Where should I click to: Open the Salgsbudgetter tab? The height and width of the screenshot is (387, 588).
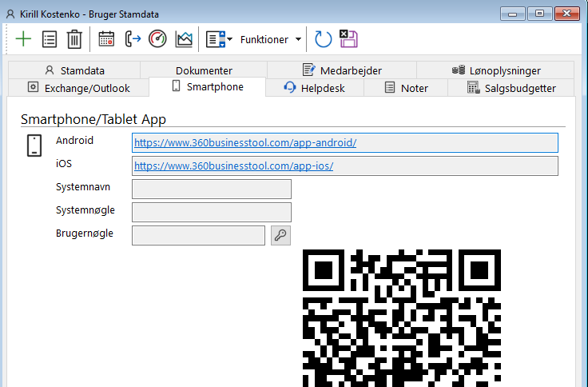click(x=511, y=88)
